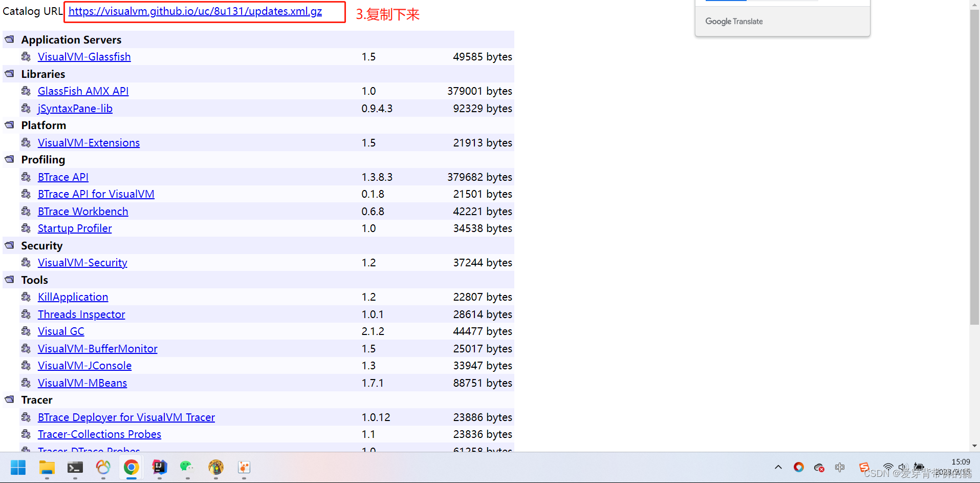Click the Chinese input method indicator

(840, 467)
